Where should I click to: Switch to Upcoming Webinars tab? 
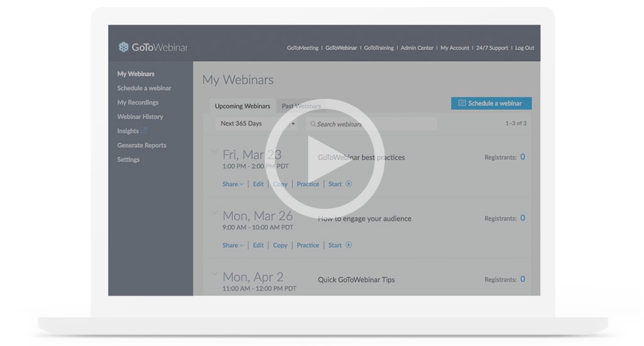pyautogui.click(x=242, y=106)
